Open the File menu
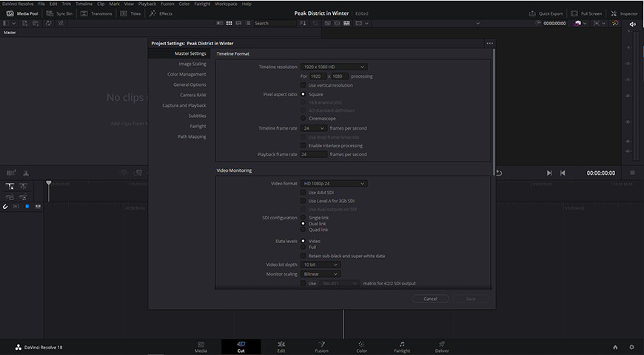This screenshot has width=644, height=355. 41,4
